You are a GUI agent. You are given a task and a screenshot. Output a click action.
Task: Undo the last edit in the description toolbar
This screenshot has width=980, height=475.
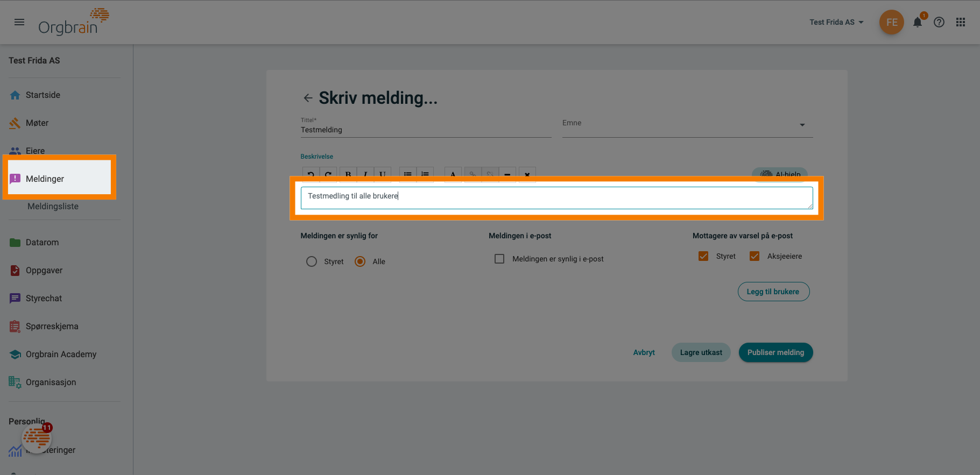point(311,175)
